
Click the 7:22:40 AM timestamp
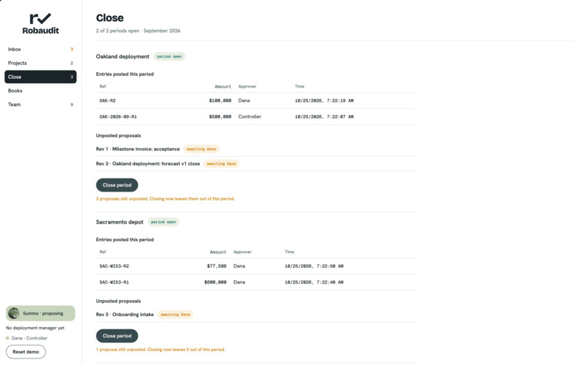click(314, 282)
